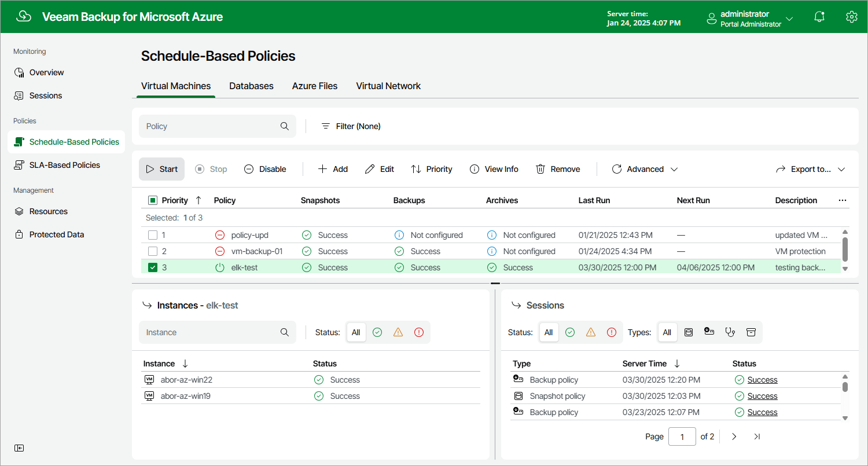This screenshot has height=466, width=868.
Task: Click the View Info icon
Action: tap(476, 168)
